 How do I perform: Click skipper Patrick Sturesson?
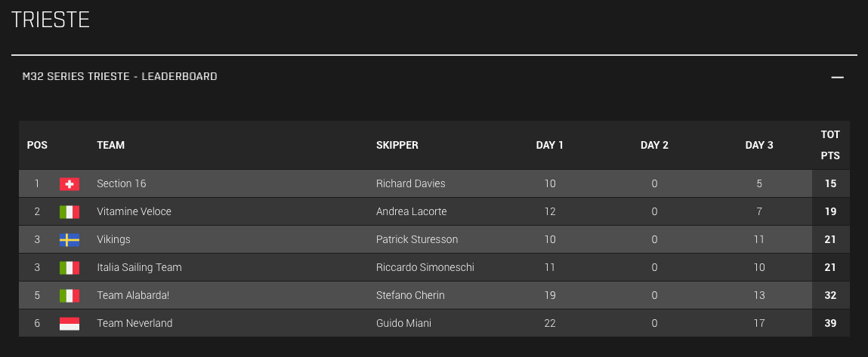pyautogui.click(x=416, y=239)
